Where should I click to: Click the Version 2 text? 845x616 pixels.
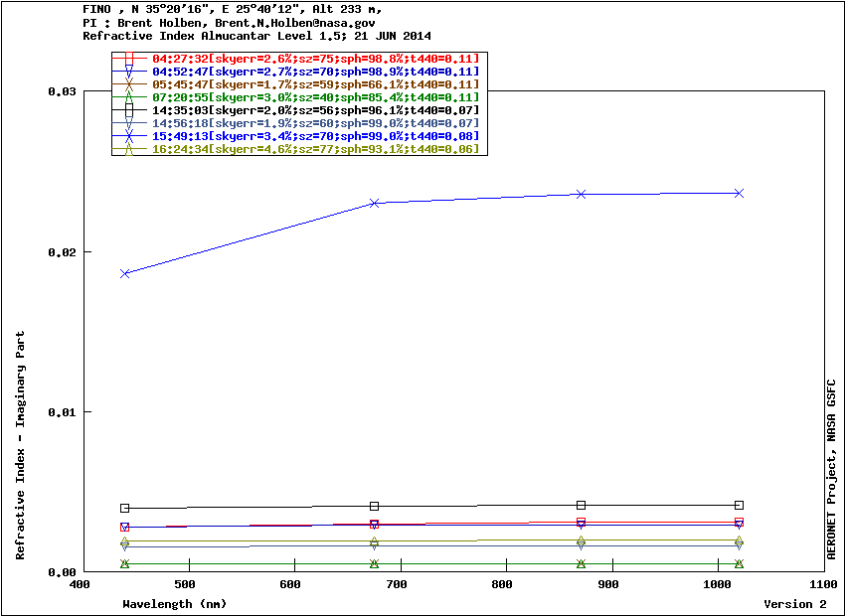click(x=794, y=604)
